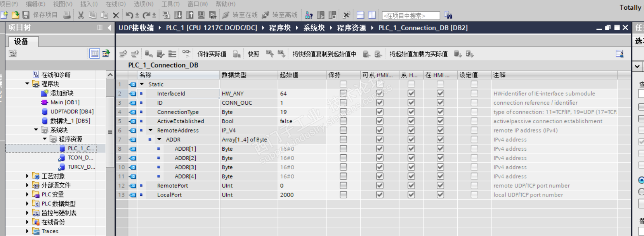Expand the PLC 变量 tree node
The image size is (644, 236).
[27, 194]
